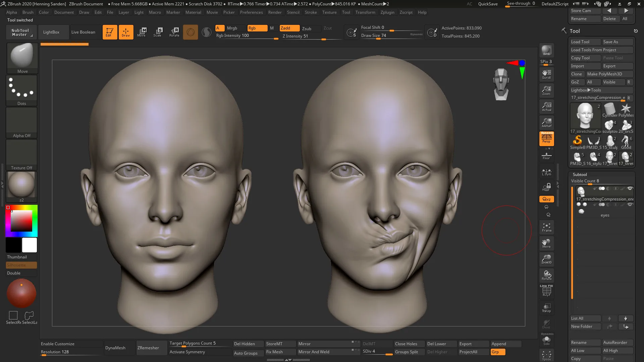Open the active tool flyout showing head thumbnail
This screenshot has width=644, height=362.
pyautogui.click(x=585, y=117)
